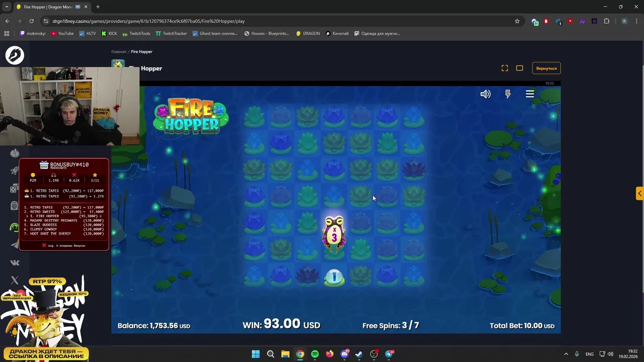
Task: Open the rocket sidebar icon
Action: point(15,171)
